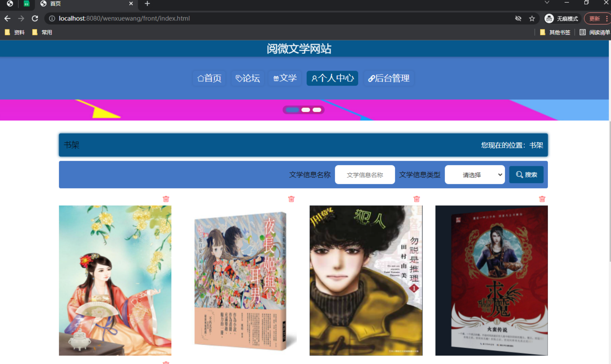Screen dimensions: 611x364
Task: Open the fan lady book cover
Action: tap(115, 280)
